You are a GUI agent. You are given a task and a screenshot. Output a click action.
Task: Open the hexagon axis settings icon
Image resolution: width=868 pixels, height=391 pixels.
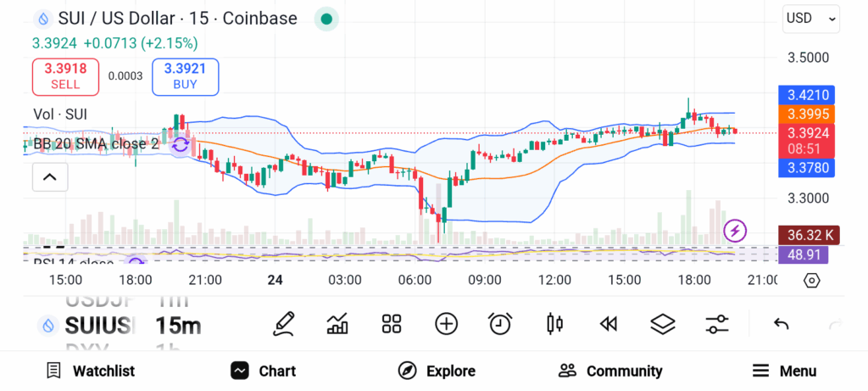click(811, 281)
